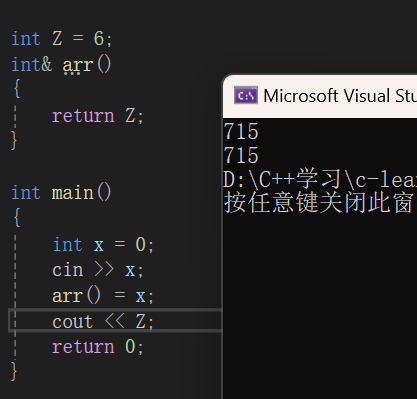The width and height of the screenshot is (417, 399).
Task: Click the opening brace under arr()
Action: 17,89
